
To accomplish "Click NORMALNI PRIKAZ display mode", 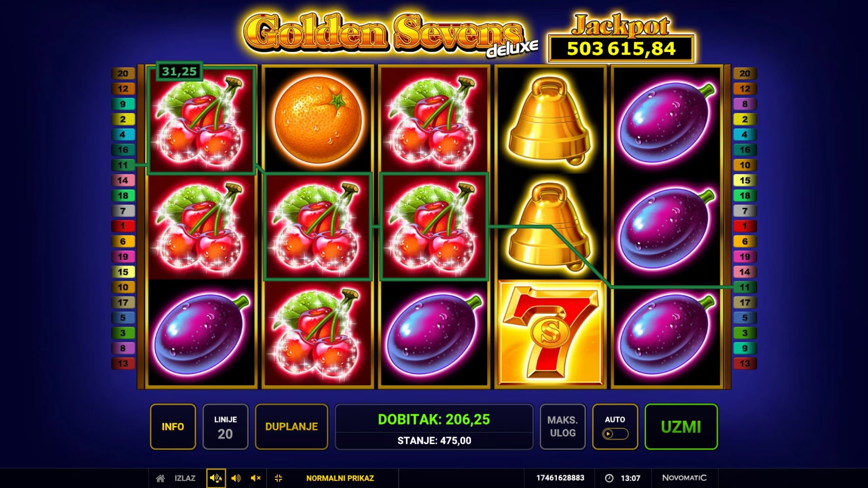I will pyautogui.click(x=340, y=478).
